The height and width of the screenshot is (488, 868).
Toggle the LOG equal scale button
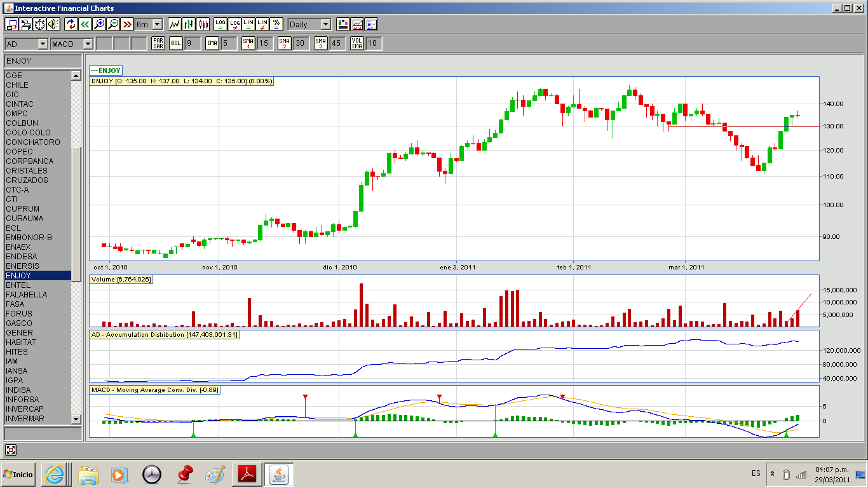(x=220, y=24)
